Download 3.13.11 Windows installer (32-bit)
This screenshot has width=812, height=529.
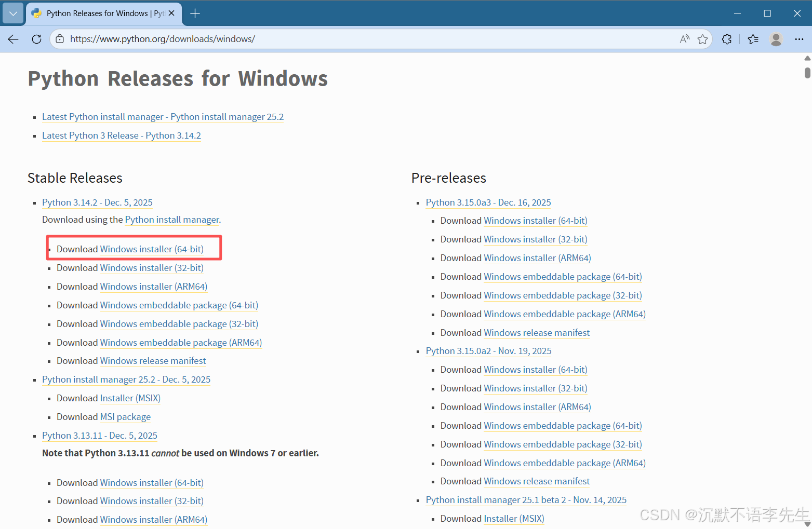[152, 501]
